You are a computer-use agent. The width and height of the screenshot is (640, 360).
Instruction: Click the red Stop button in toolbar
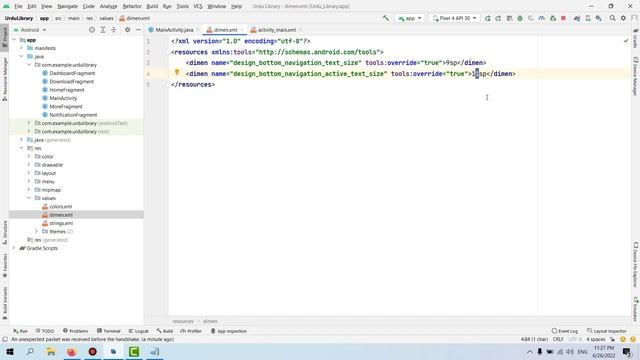pos(563,18)
